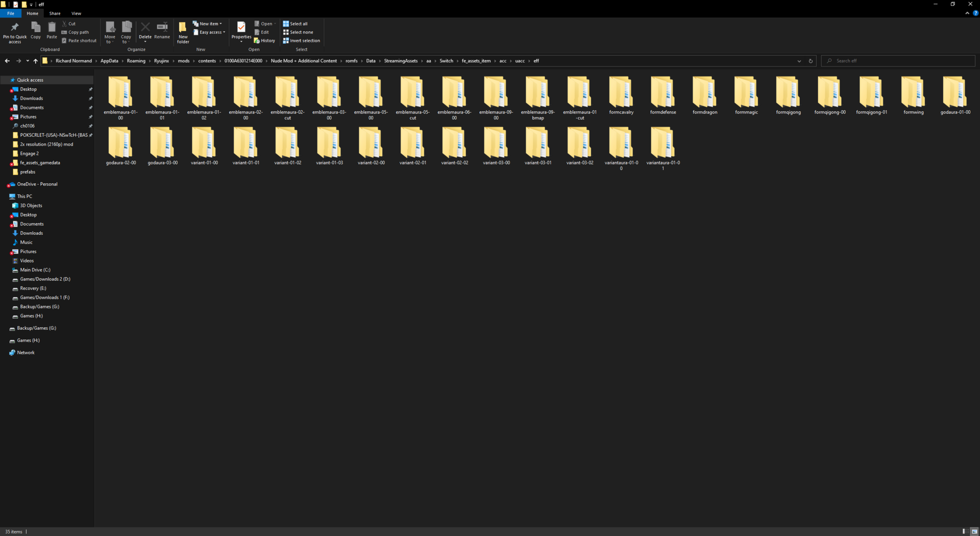Switch to the Share tab

point(55,13)
